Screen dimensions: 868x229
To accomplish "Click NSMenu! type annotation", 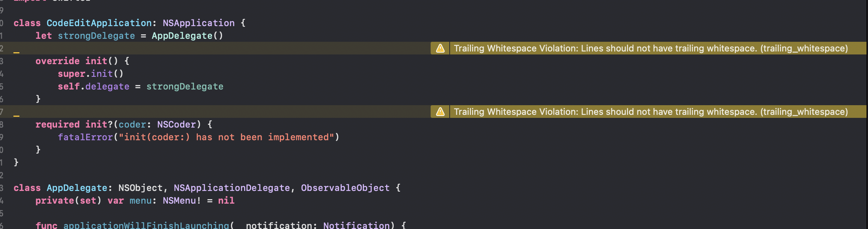I will pos(182,201).
